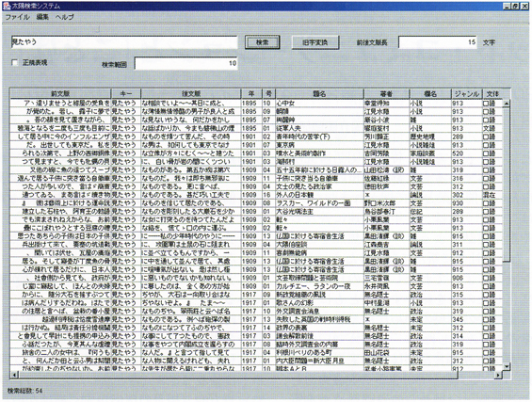Sort by the 前文脈 column header
Viewport: 532px width, 402px height.
pos(60,93)
